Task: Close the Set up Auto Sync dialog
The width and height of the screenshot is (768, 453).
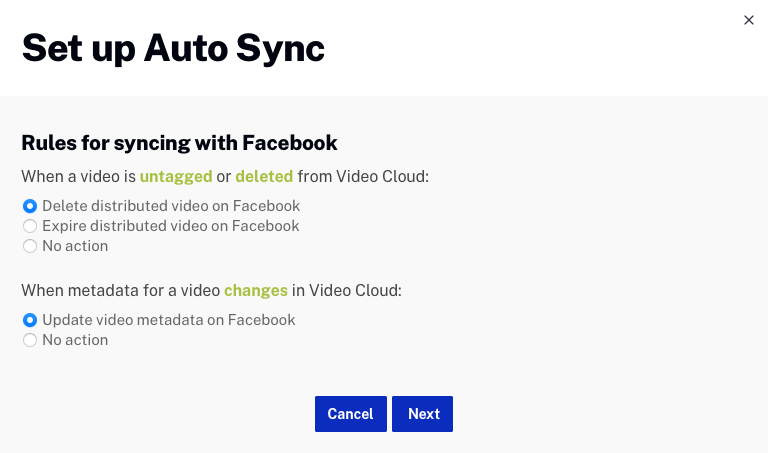Action: (x=749, y=20)
